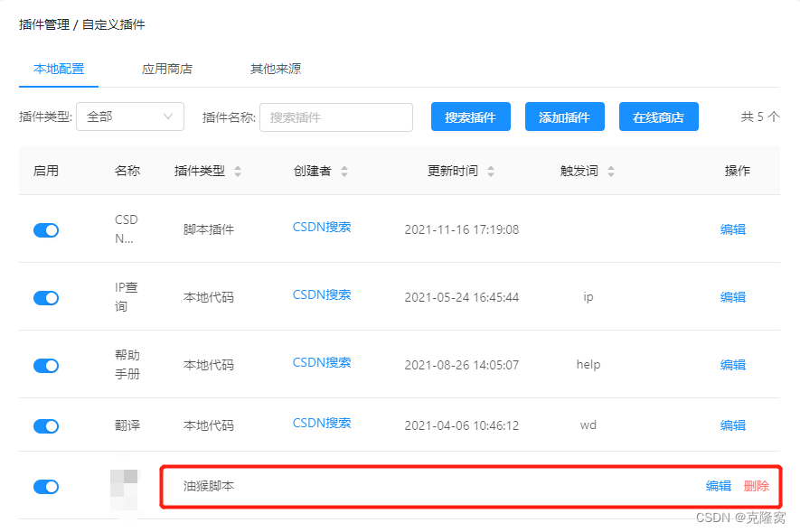Toggle the enable switch for 油猴脚本 row
Image resolution: width=800 pixels, height=532 pixels.
[46, 487]
